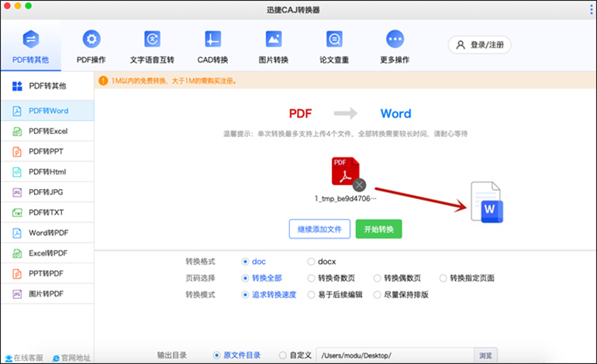The width and height of the screenshot is (597, 364).
Task: Open the 在线客服 link
Action: (24, 359)
